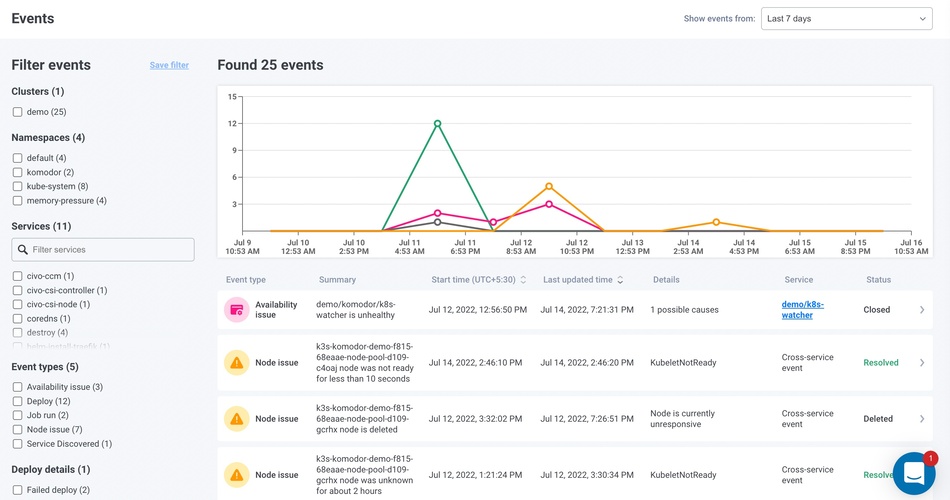Click the search magnifier icon in Filter services

[23, 250]
